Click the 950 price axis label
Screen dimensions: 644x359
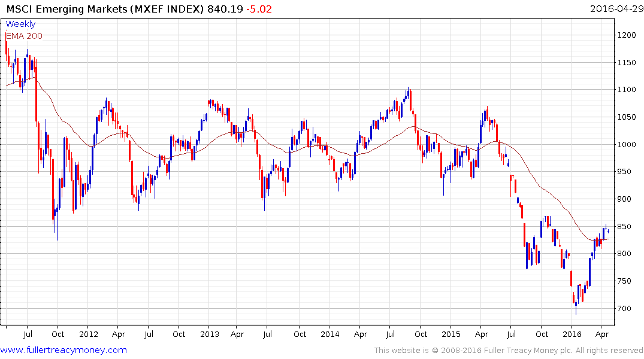coord(624,172)
